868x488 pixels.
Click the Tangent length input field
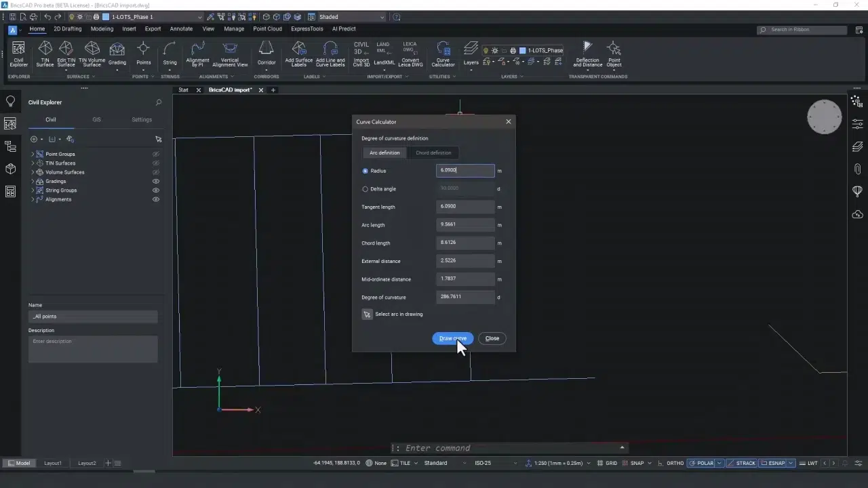tap(465, 207)
